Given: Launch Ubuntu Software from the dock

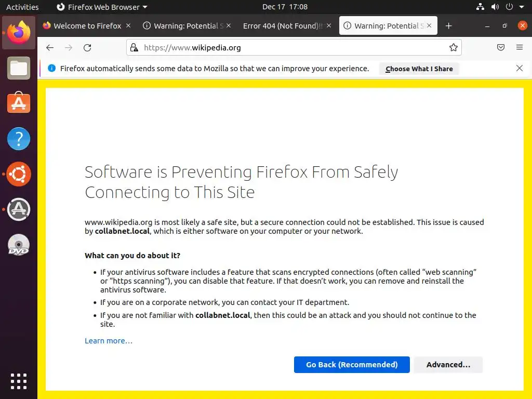Looking at the screenshot, I should (19, 103).
